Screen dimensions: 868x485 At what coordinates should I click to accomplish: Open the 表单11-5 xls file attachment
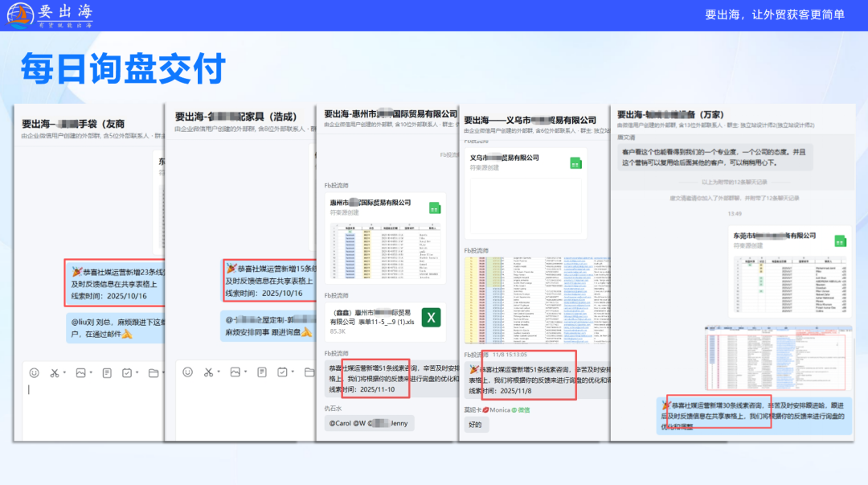(x=385, y=322)
